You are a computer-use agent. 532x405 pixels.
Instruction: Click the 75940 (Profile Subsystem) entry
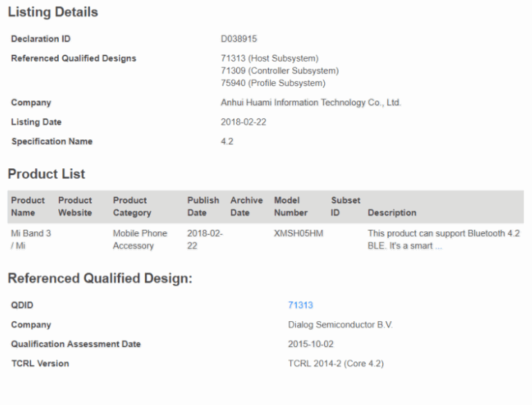pos(272,83)
